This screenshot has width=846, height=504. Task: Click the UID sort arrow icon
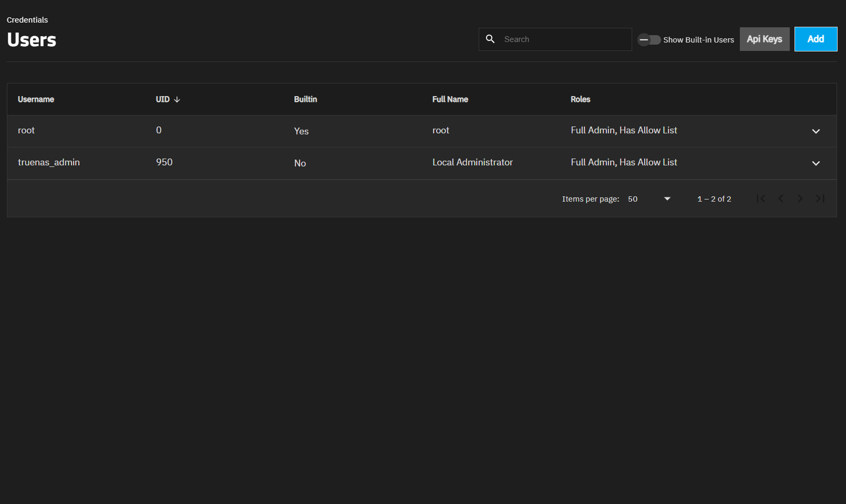click(x=177, y=100)
